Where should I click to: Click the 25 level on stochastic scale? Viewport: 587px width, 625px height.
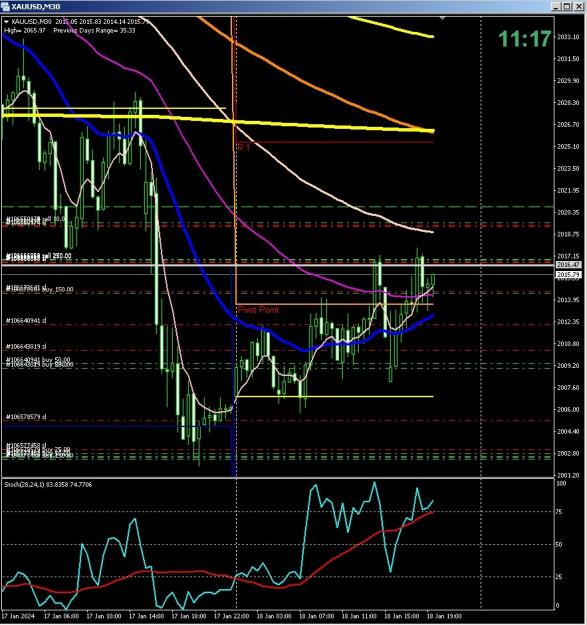[x=560, y=577]
